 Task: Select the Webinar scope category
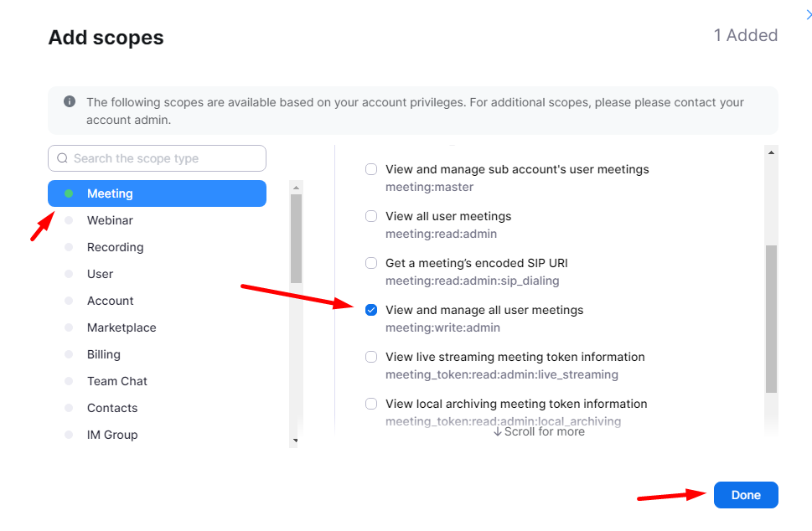110,220
